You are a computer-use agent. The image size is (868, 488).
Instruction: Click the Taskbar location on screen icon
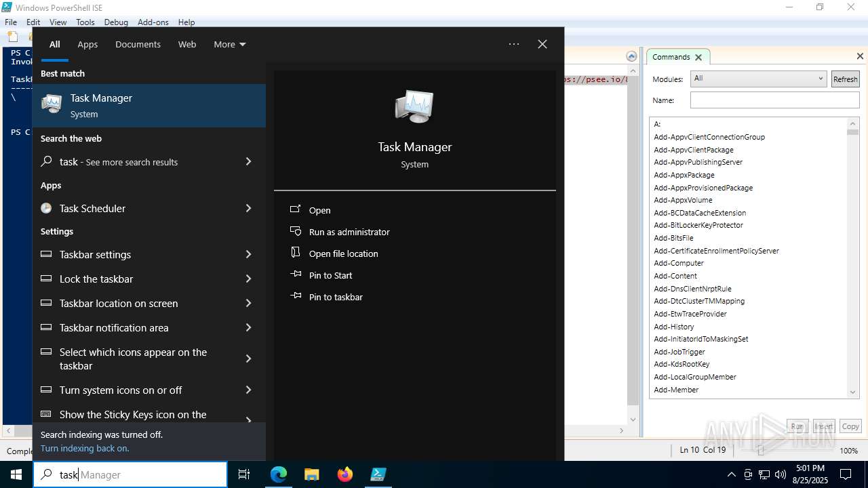pos(46,303)
